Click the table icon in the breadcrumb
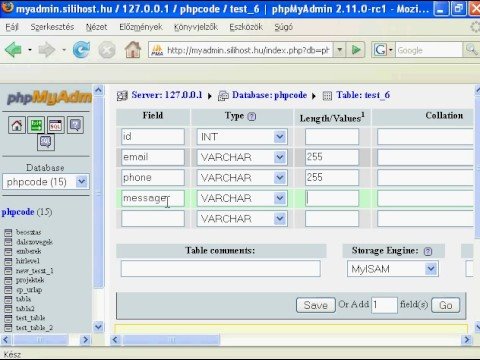This screenshot has width=480, height=360. point(327,96)
